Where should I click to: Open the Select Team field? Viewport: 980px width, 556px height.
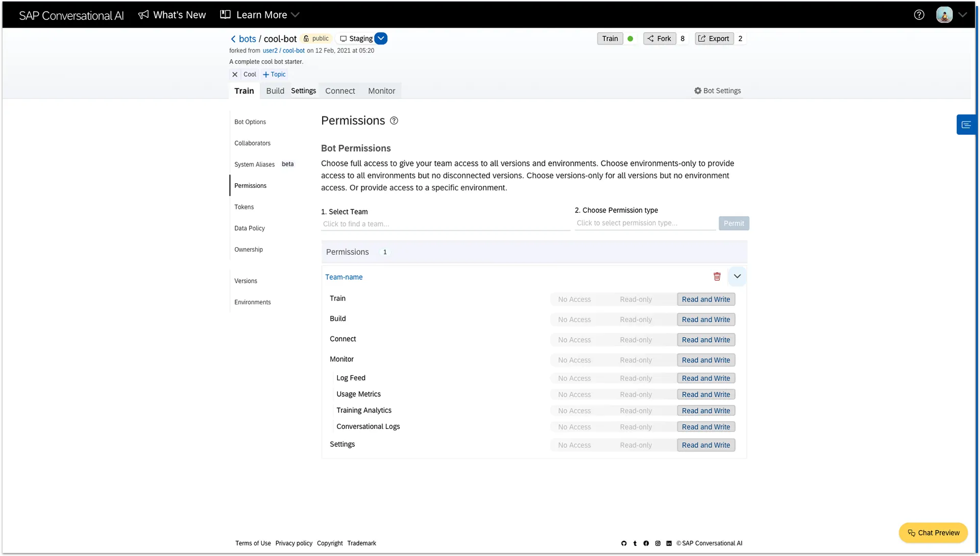pyautogui.click(x=445, y=224)
